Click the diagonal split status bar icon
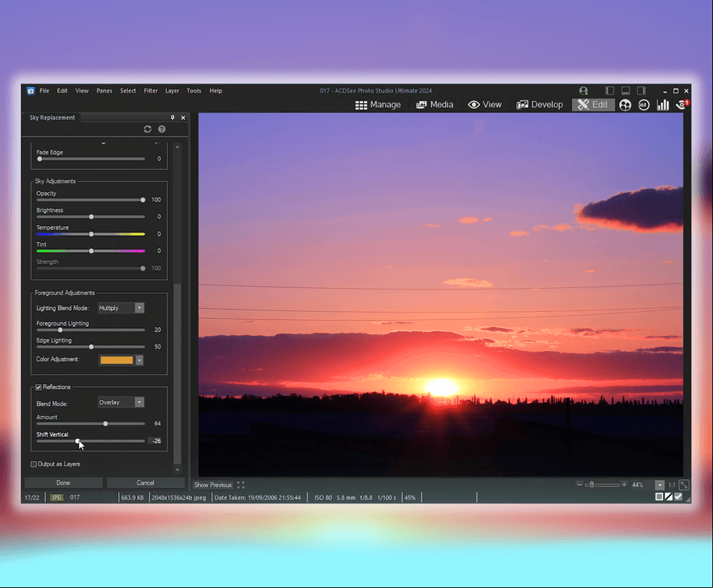 click(x=668, y=497)
